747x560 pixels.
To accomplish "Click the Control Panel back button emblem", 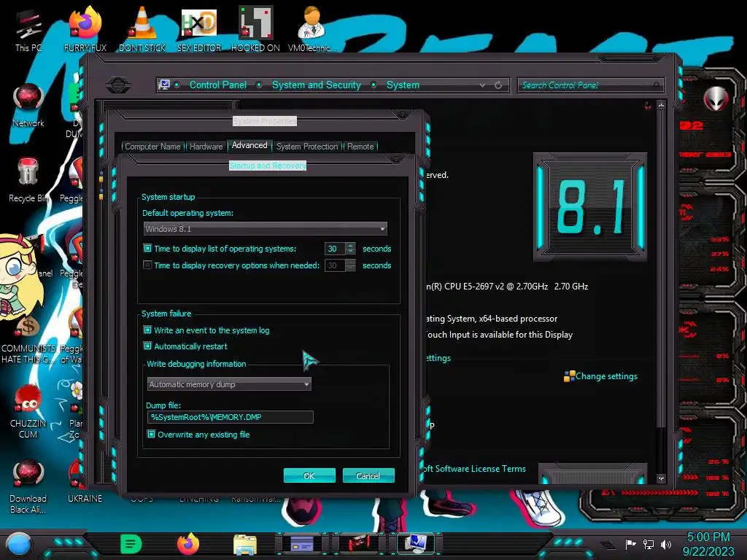I will 118,85.
